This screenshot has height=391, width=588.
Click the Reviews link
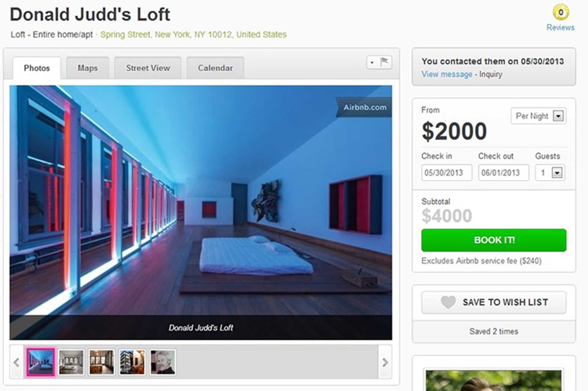(x=560, y=28)
